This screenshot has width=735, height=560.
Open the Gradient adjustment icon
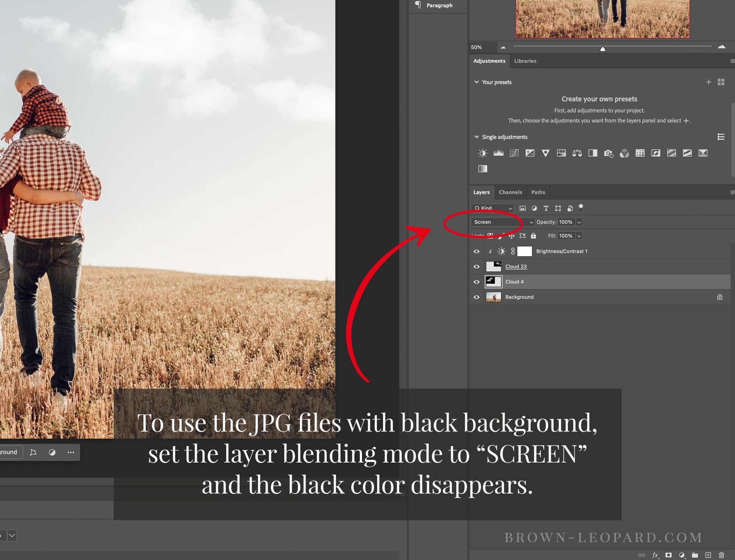[483, 169]
